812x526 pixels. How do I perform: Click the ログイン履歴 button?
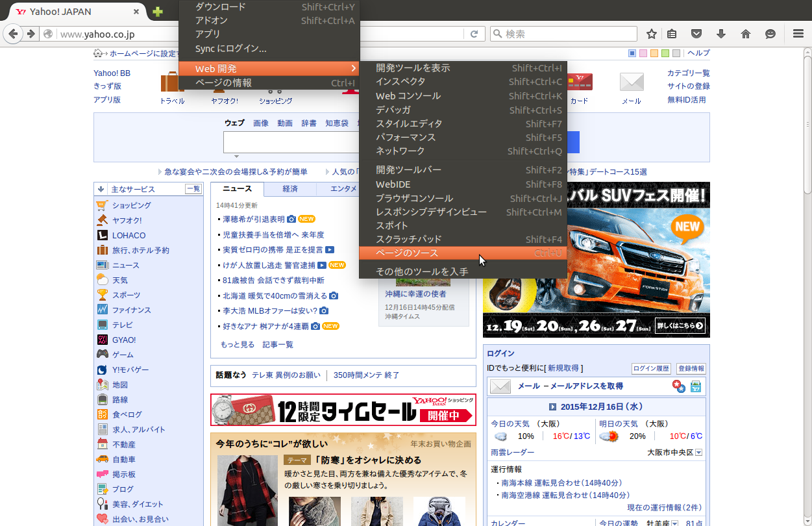652,368
